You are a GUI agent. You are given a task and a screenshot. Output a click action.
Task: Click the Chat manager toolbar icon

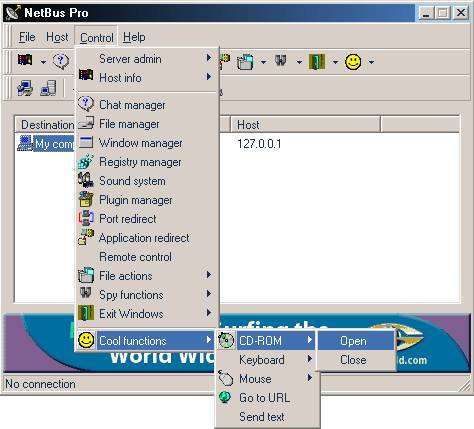(x=60, y=61)
